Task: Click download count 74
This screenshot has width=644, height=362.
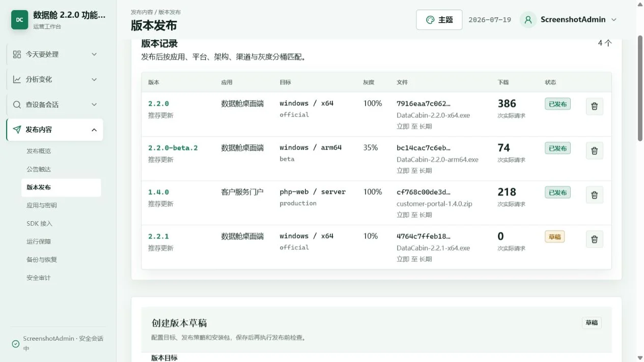Action: [503, 148]
